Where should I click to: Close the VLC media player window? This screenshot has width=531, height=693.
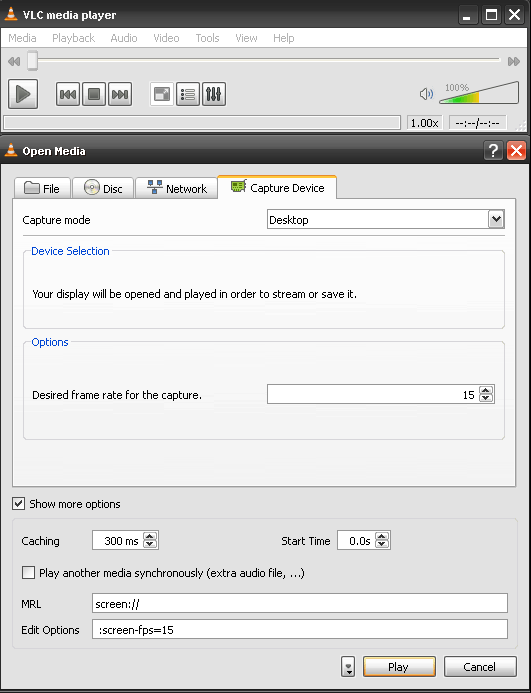point(515,15)
